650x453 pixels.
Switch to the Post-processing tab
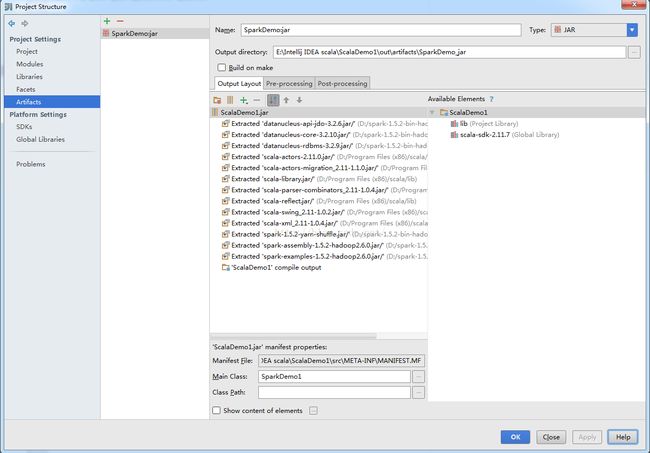342,83
